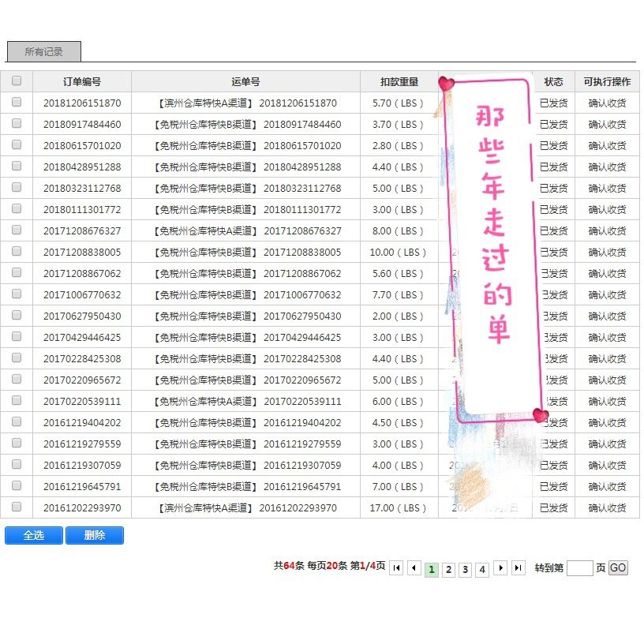
Task: Click the blue 删除 delete button
Action: pos(95,535)
